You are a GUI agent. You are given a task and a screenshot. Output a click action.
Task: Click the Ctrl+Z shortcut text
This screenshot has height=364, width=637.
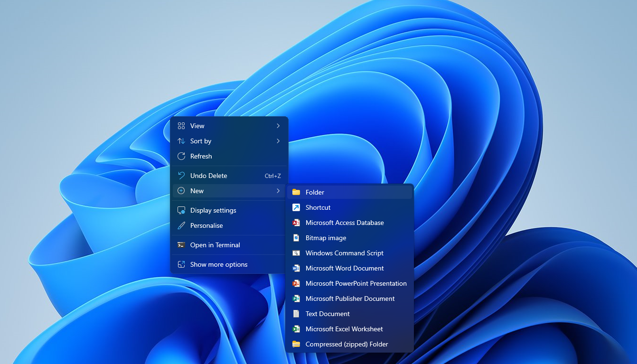coord(273,176)
